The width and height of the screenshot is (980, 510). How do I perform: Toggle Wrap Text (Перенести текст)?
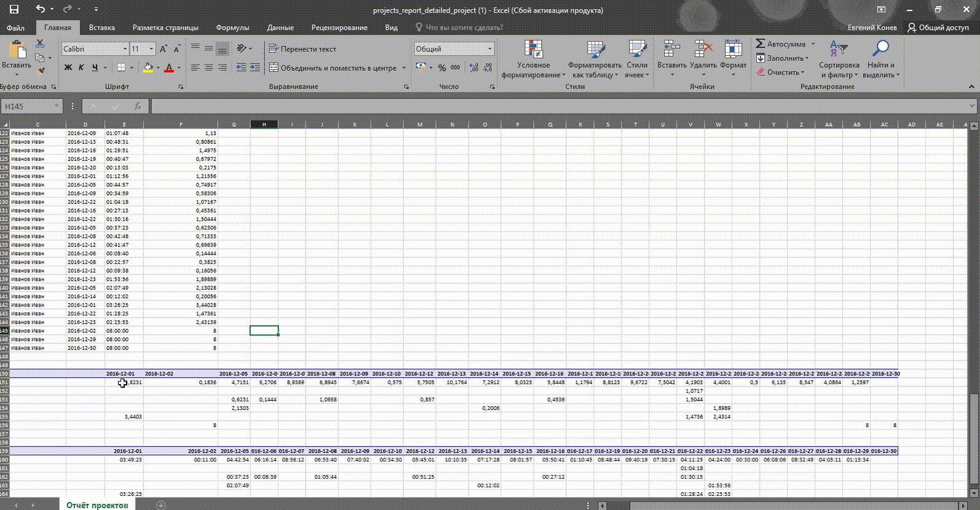tap(302, 49)
